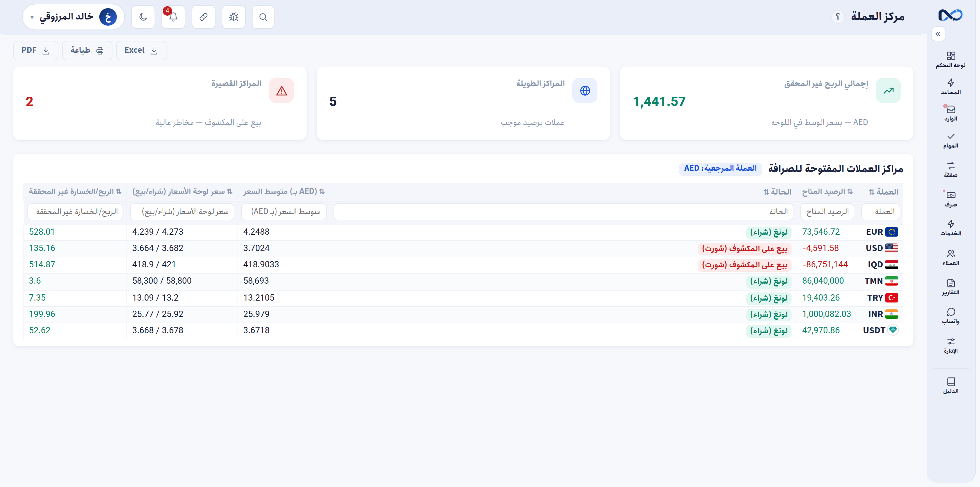Image resolution: width=980 pixels, height=487 pixels.
Task: Open الخدمات in the sidebar
Action: pos(951,228)
